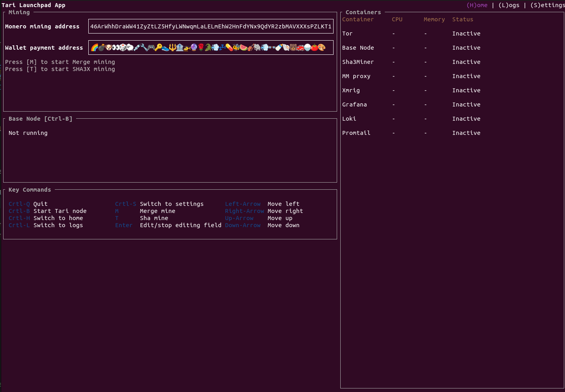The image size is (565, 392).
Task: Click the Crtl-L Switch to logs command
Action: pos(46,225)
